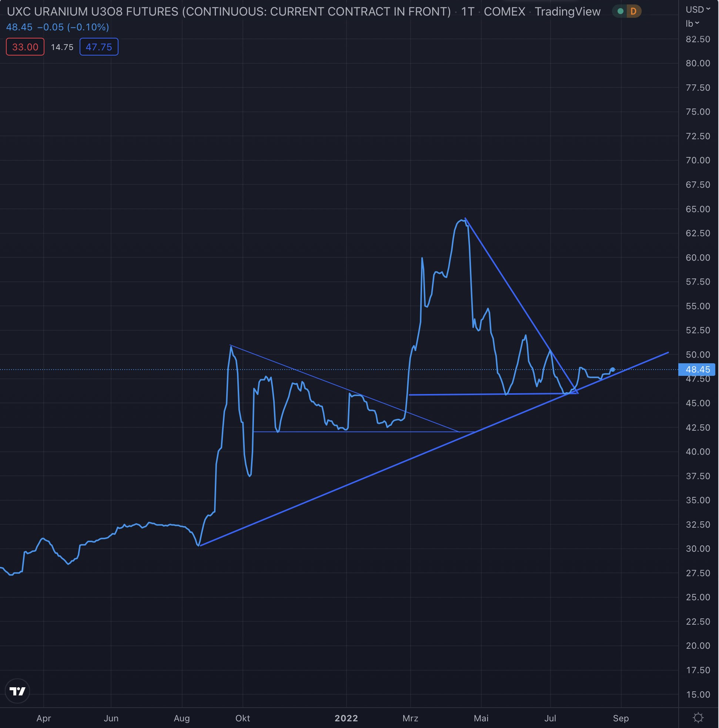Click the last-price dot on chart line

point(612,370)
